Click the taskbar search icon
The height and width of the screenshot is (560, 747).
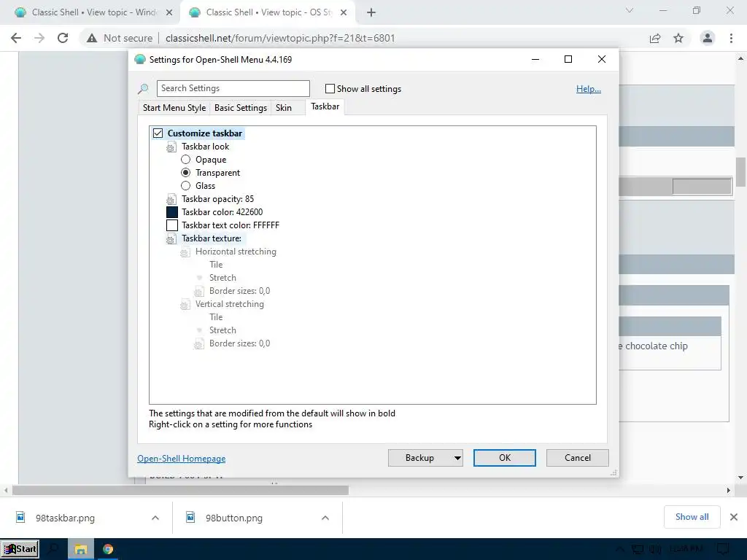click(53, 549)
